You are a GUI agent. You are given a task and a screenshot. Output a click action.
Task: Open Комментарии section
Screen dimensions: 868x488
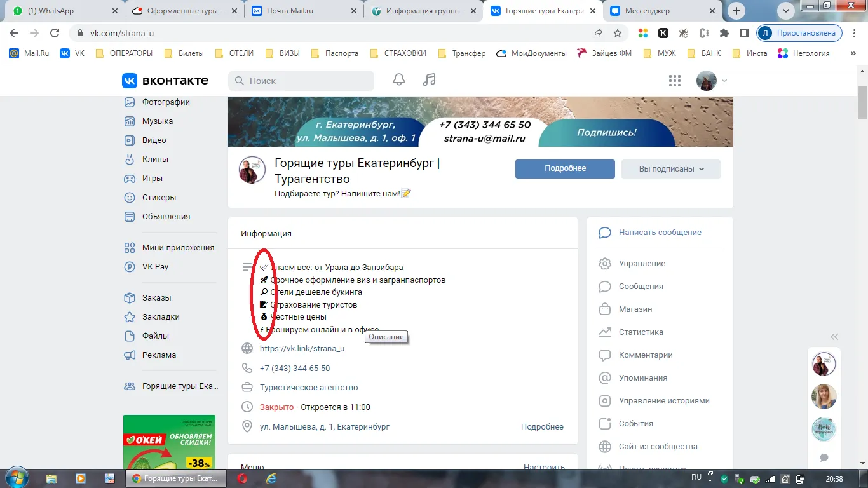pyautogui.click(x=635, y=355)
